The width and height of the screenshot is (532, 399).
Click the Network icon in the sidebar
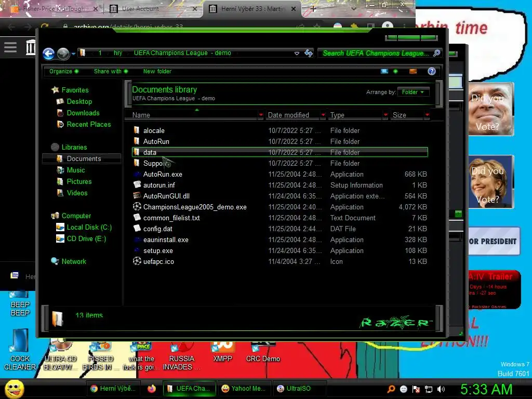pyautogui.click(x=55, y=261)
